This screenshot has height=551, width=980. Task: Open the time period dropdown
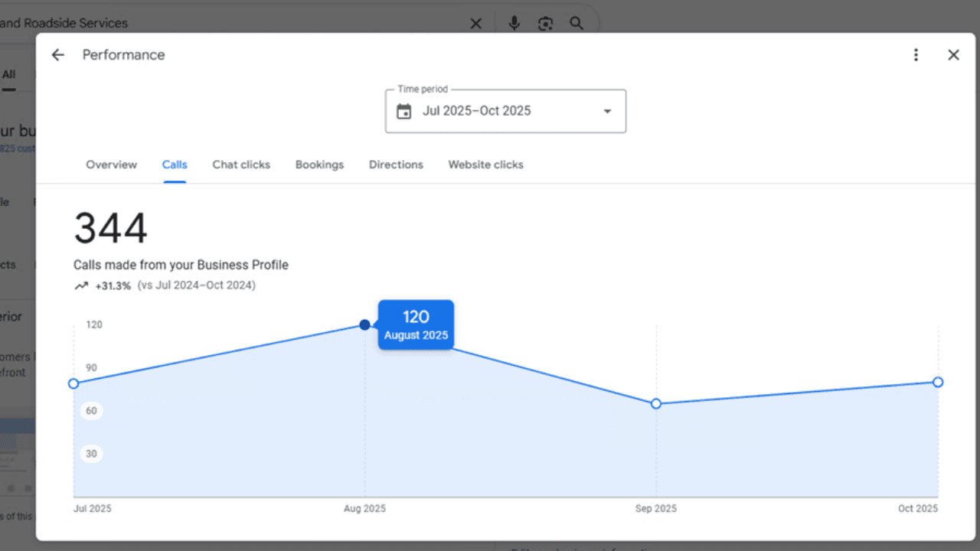(607, 110)
